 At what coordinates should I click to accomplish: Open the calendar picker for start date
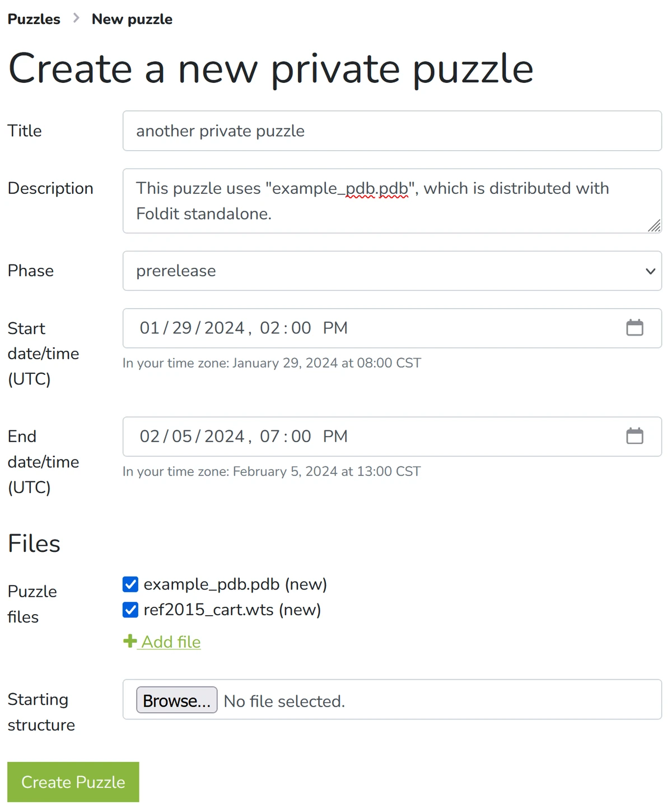635,328
